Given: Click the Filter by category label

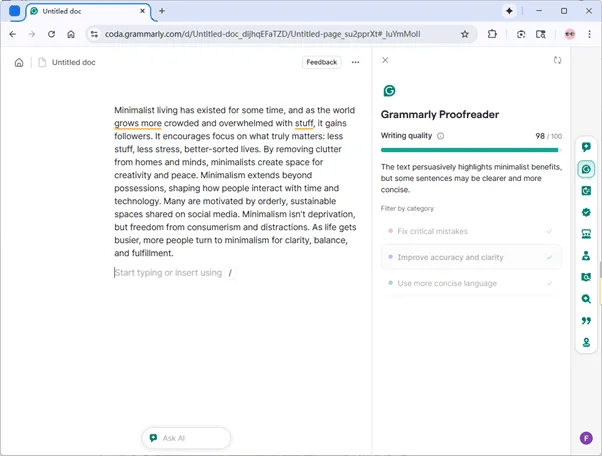Looking at the screenshot, I should point(407,208).
